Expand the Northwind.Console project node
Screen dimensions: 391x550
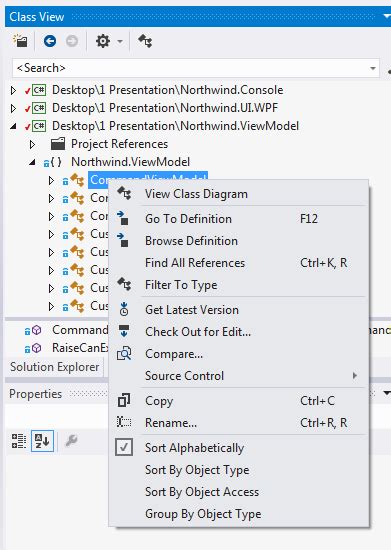[13, 90]
